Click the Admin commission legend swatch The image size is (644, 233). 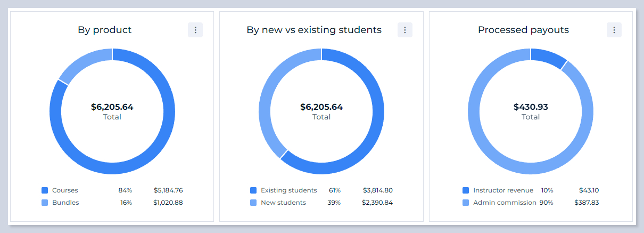click(466, 203)
